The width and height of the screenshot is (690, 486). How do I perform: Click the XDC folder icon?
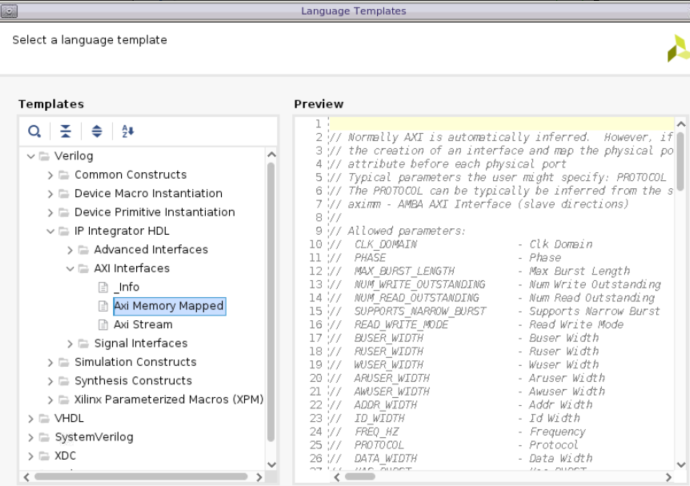pos(44,456)
